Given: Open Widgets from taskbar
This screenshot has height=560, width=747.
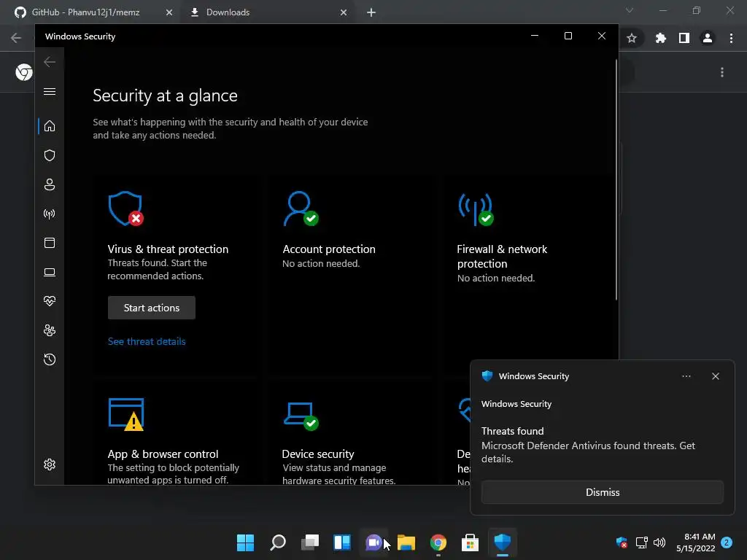Looking at the screenshot, I should [342, 542].
